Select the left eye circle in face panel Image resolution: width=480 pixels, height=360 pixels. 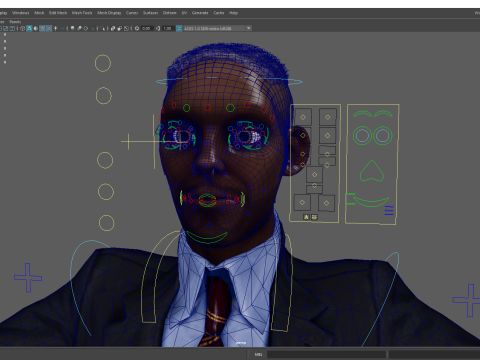point(363,135)
